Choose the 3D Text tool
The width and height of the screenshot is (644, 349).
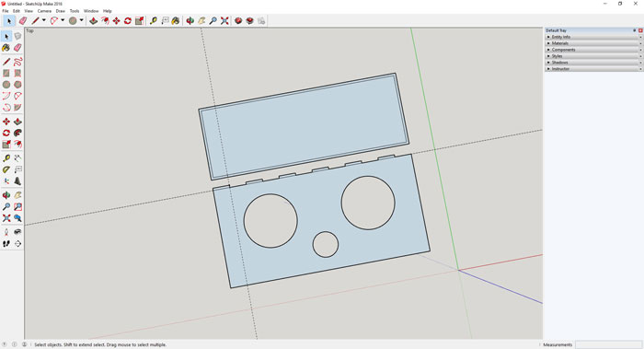[17, 180]
